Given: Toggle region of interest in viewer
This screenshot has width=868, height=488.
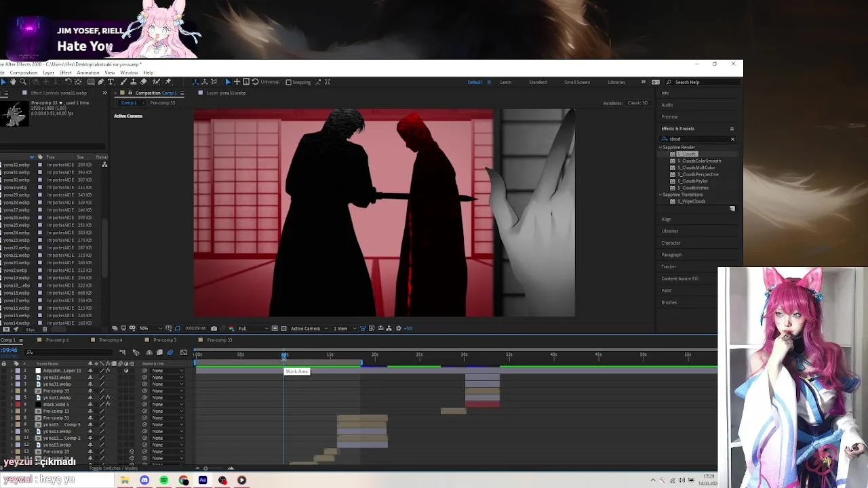Looking at the screenshot, I should pos(275,329).
